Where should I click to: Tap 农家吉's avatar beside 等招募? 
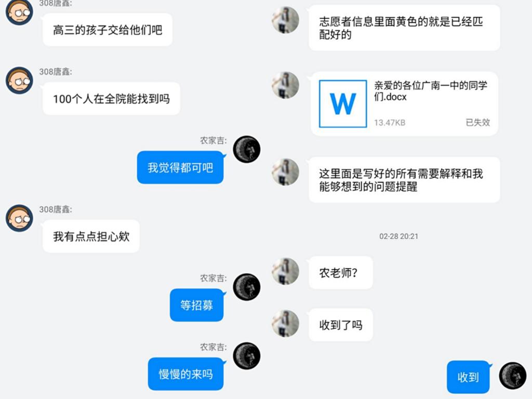click(247, 287)
